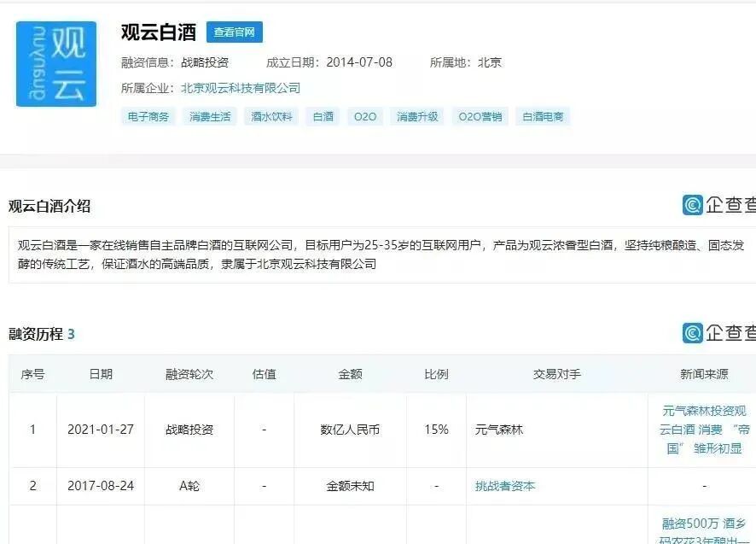Open the 融资500万 news link
The width and height of the screenshot is (756, 544).
[704, 530]
